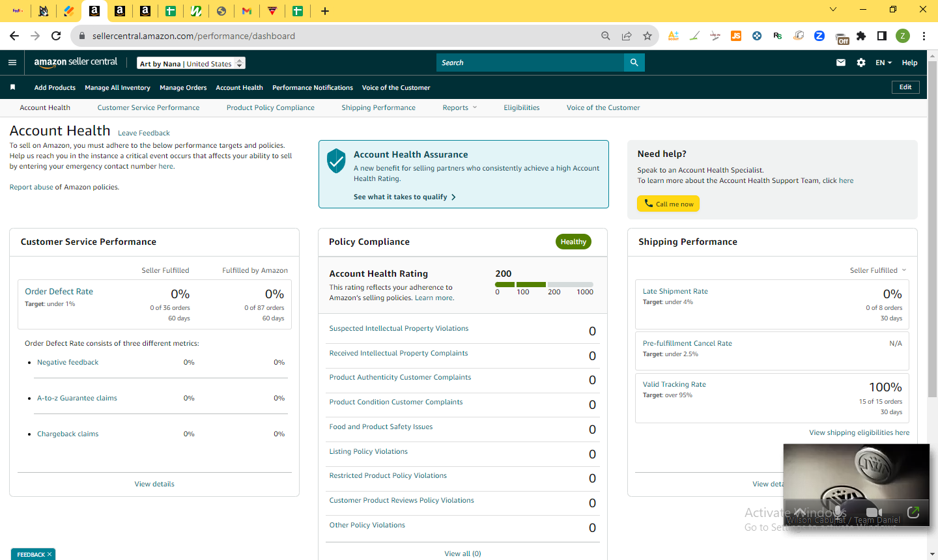Image resolution: width=938 pixels, height=560 pixels.
Task: Open Manage All Inventory in navigation
Action: 117,87
